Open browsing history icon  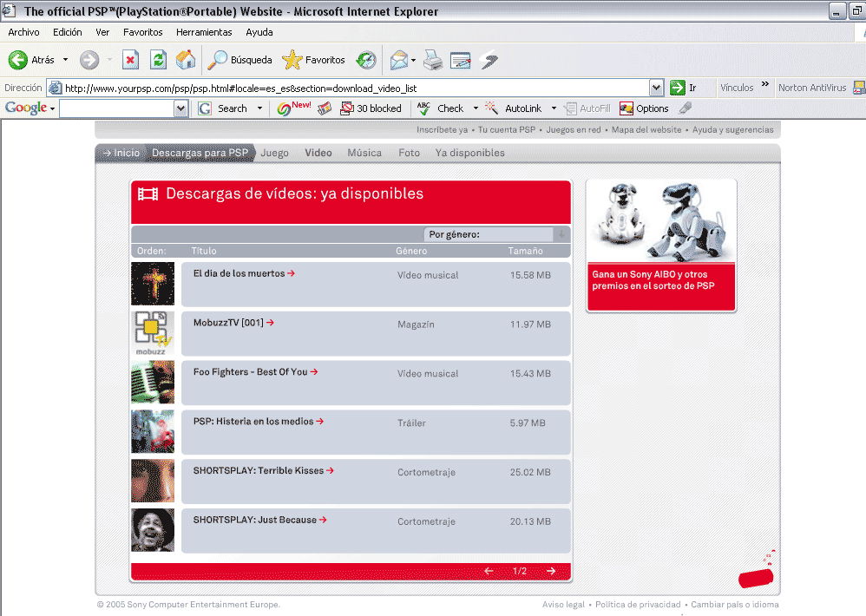pyautogui.click(x=366, y=60)
